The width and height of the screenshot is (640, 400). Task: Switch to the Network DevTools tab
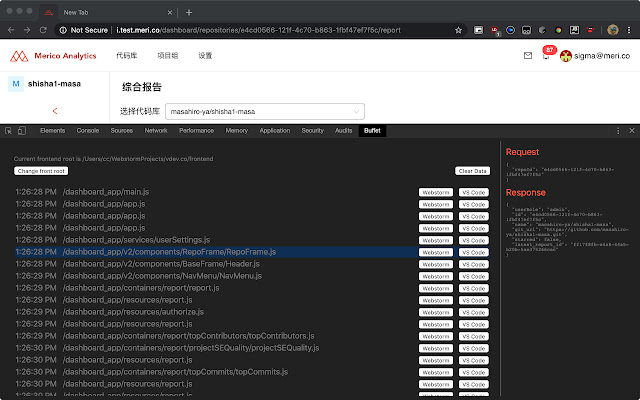click(x=156, y=131)
